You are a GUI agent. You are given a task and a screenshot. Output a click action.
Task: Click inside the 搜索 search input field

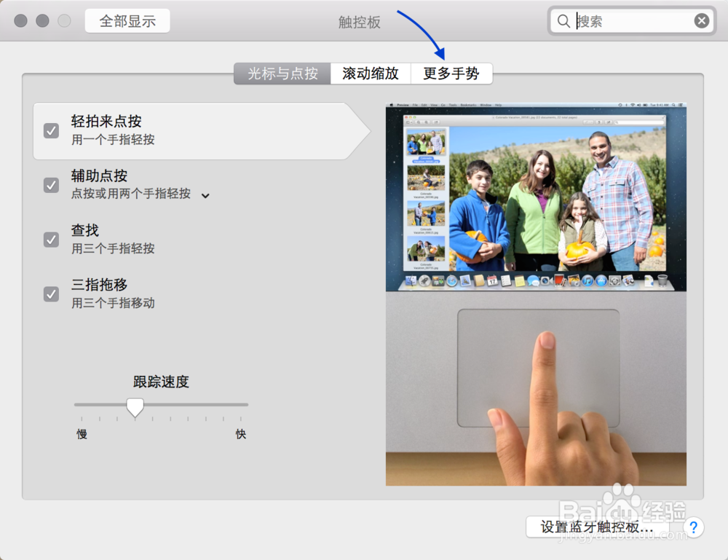coord(626,21)
